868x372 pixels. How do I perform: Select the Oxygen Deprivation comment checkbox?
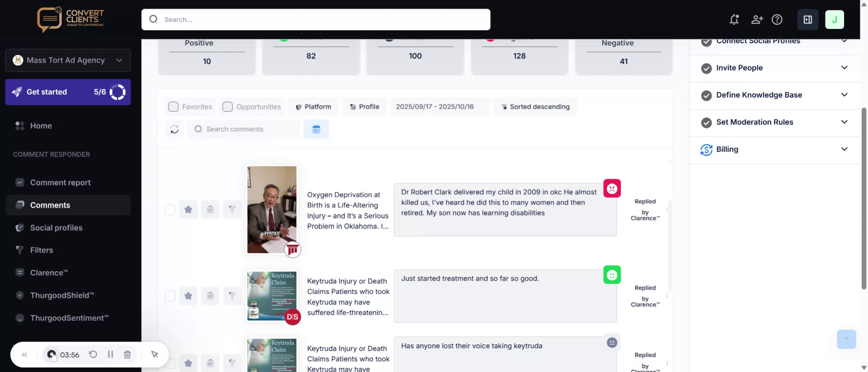170,210
